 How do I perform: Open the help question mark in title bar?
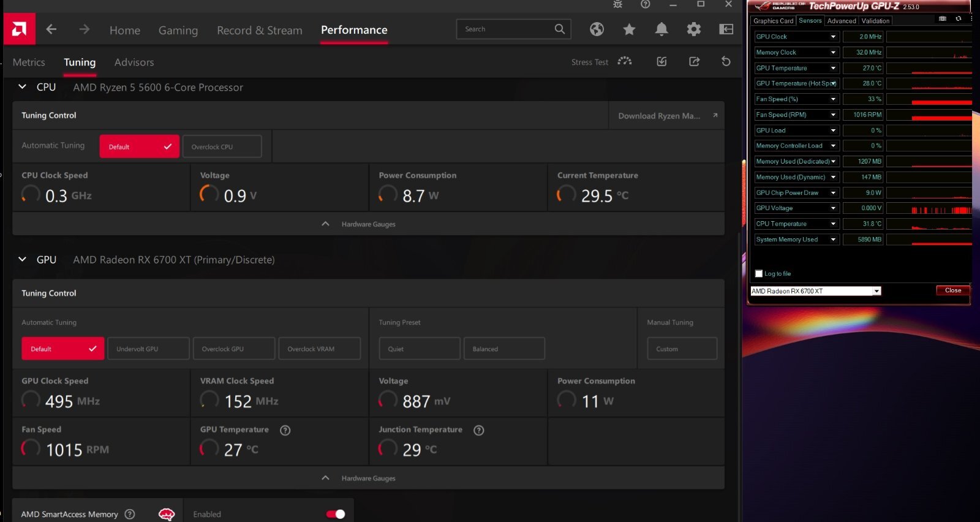(646, 4)
